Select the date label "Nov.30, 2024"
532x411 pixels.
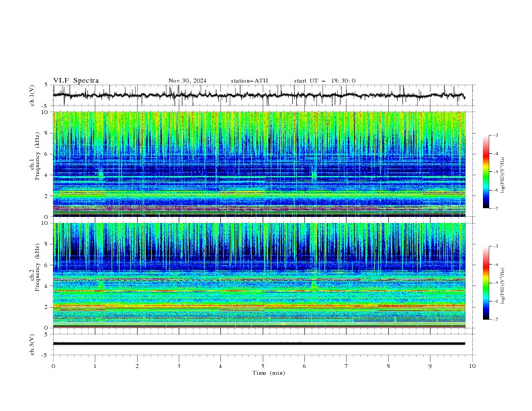[x=187, y=81]
